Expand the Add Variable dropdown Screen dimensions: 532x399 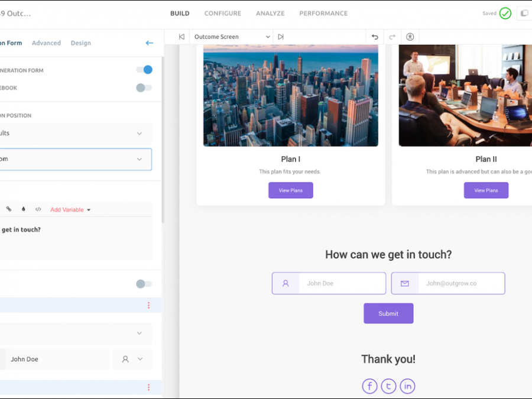[70, 210]
